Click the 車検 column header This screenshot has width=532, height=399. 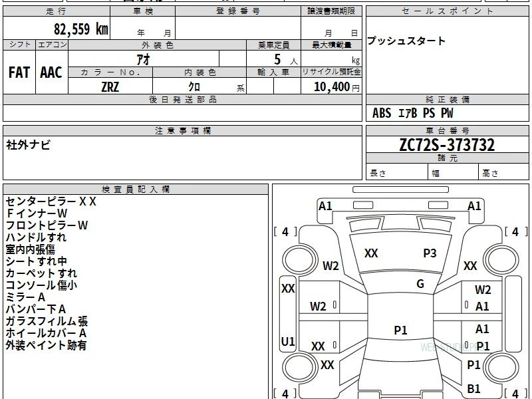143,11
